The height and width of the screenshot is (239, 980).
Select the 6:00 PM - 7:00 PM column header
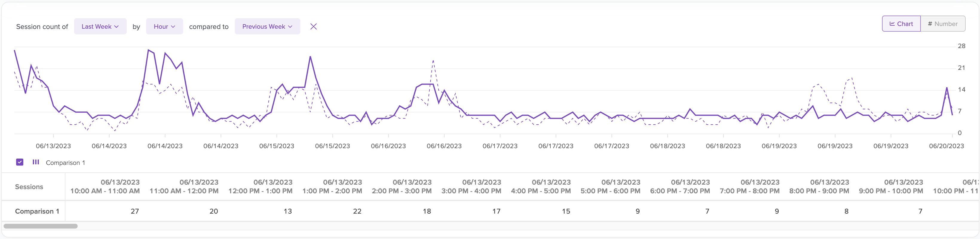point(680,186)
